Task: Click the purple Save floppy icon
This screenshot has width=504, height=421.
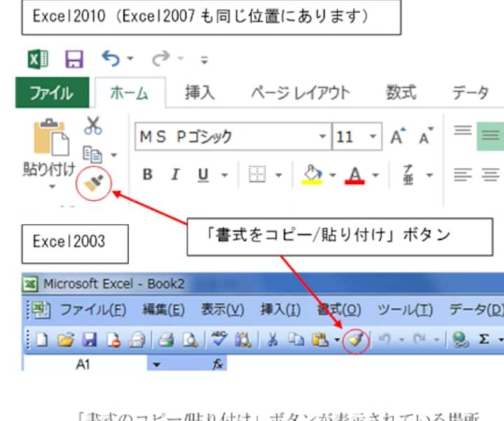Action: (74, 59)
